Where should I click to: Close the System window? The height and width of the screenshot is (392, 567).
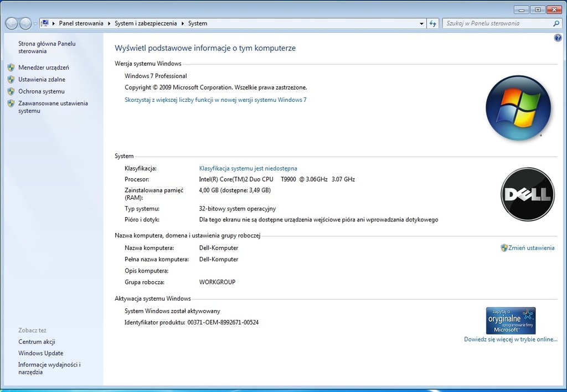(x=554, y=10)
